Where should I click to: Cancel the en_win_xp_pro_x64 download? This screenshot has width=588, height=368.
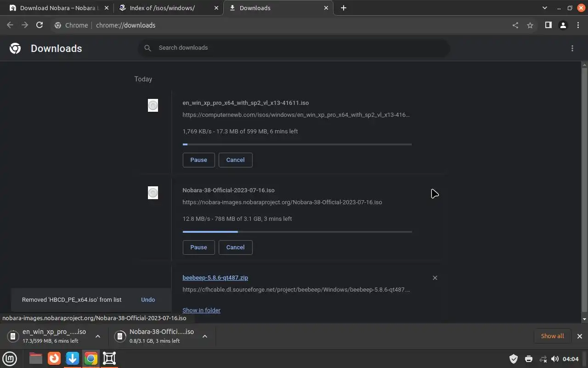point(235,160)
